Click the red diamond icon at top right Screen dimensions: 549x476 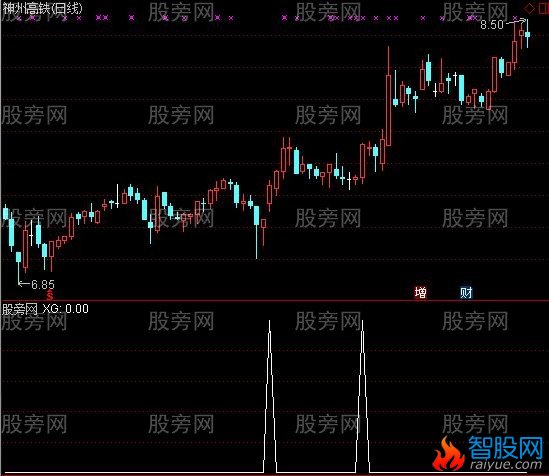click(529, 8)
